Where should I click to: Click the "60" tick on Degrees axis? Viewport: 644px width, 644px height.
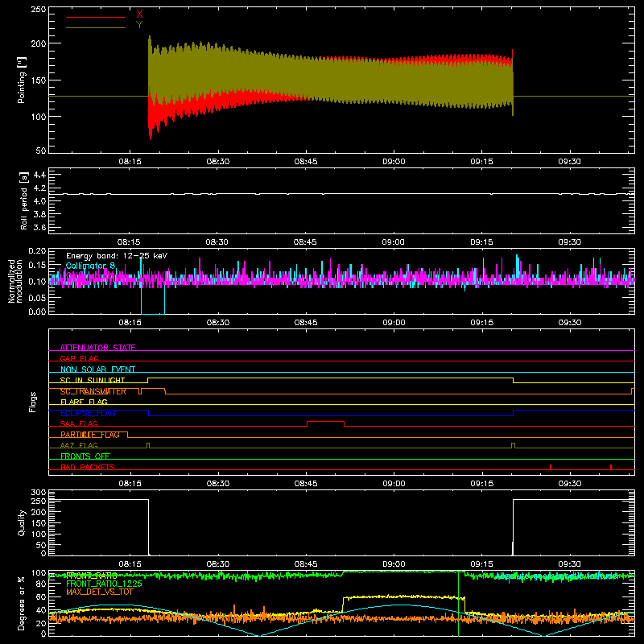pyautogui.click(x=41, y=597)
